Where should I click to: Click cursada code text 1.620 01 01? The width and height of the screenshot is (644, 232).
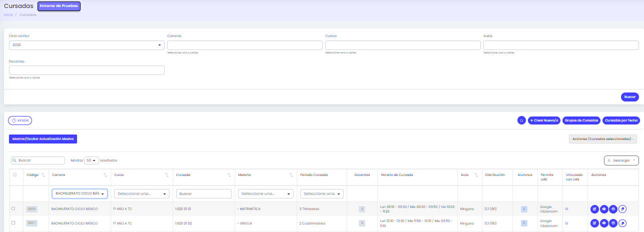point(183,209)
